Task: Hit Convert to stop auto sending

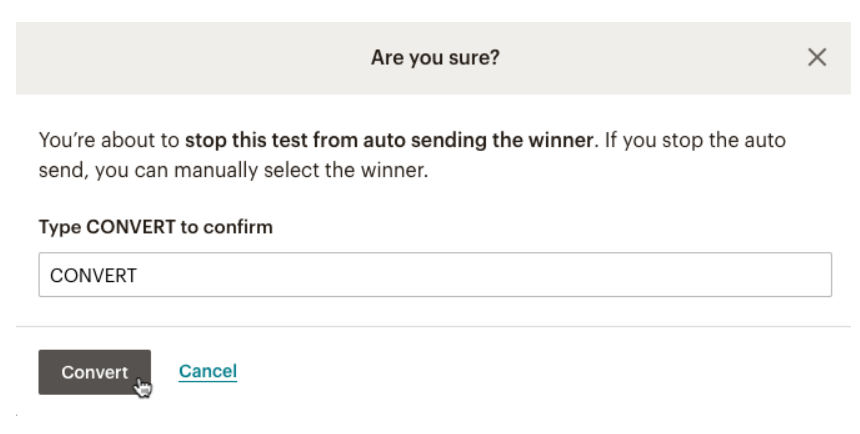Action: pos(94,372)
